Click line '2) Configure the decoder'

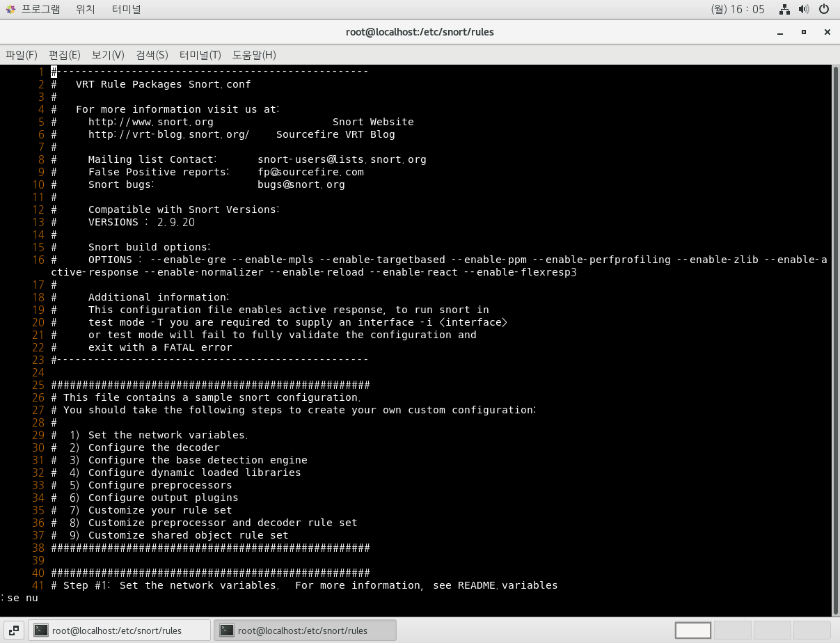pos(145,447)
